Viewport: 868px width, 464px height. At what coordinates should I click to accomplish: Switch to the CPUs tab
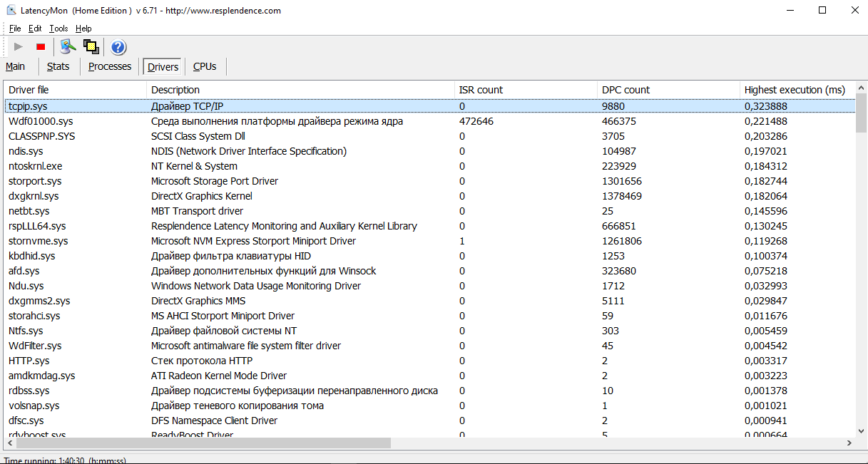(205, 66)
